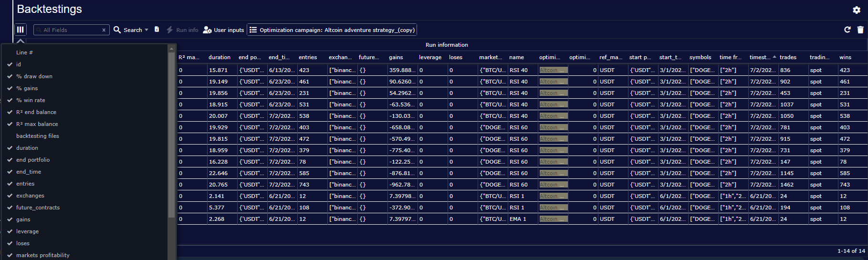The width and height of the screenshot is (868, 260).
Task: Click the export file icon
Action: click(157, 30)
